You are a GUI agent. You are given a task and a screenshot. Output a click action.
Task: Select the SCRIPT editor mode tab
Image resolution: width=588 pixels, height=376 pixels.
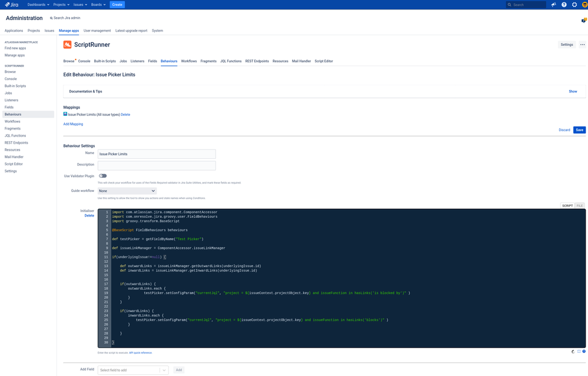(567, 206)
